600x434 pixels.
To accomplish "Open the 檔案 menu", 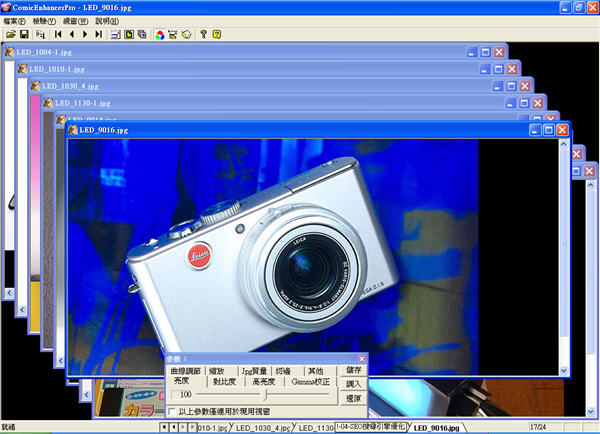I will click(14, 20).
